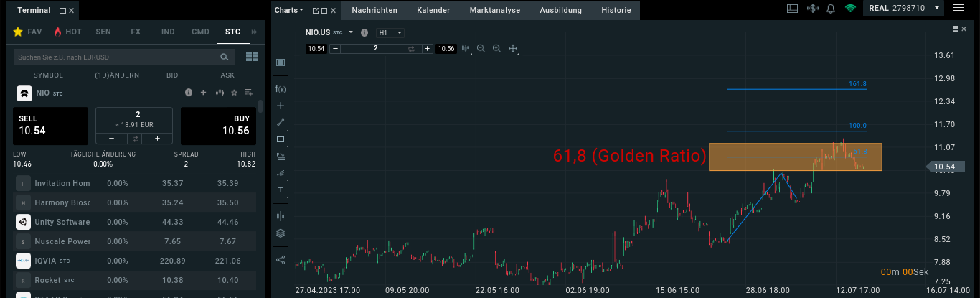Open the Nachrichten tab

point(374,10)
